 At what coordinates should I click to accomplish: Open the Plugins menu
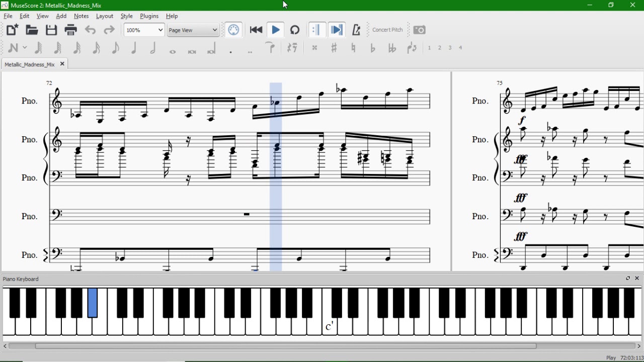[149, 16]
